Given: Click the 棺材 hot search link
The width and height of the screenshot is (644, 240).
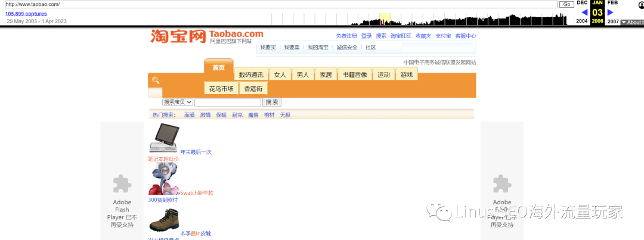Looking at the screenshot, I should [270, 116].
